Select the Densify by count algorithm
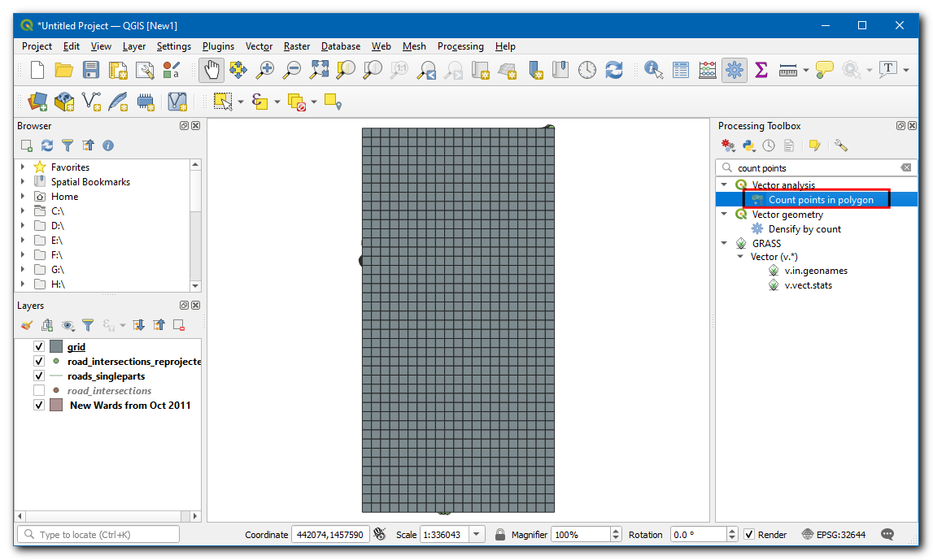The height and width of the screenshot is (560, 933). tap(804, 229)
